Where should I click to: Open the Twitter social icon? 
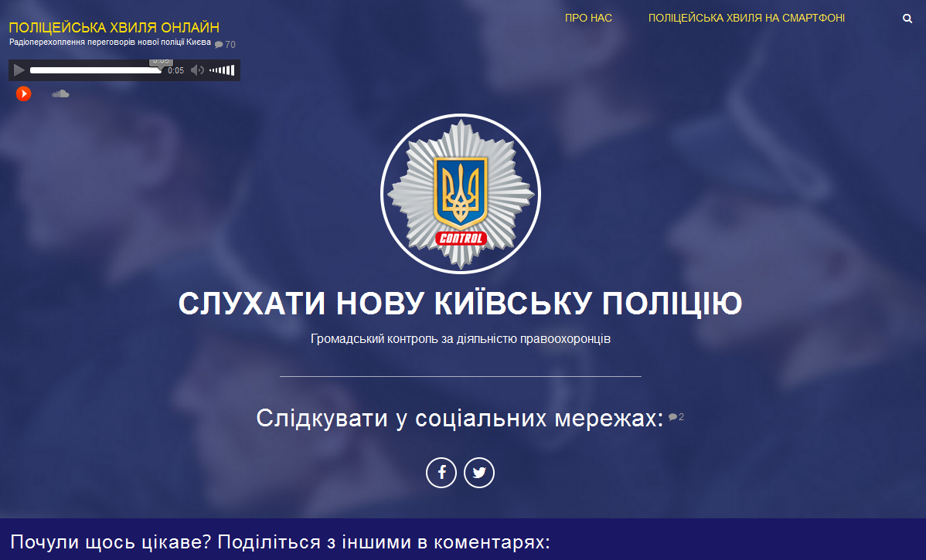[x=479, y=473]
